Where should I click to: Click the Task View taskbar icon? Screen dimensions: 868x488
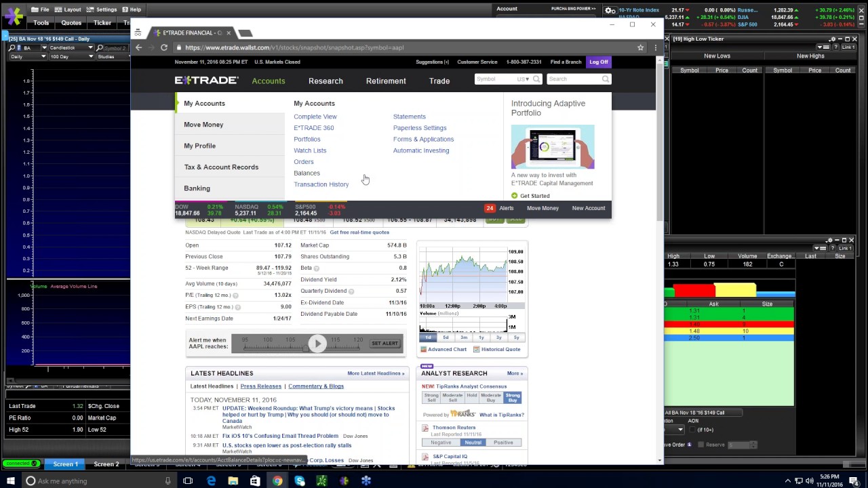point(188,481)
